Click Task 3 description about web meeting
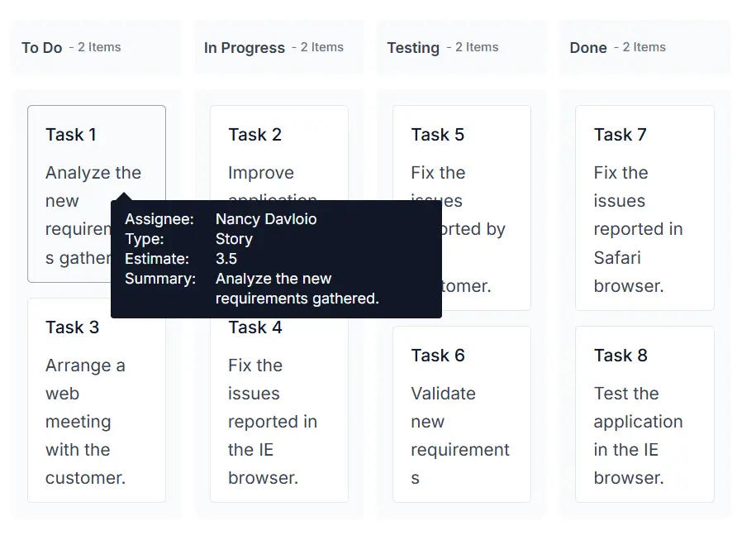The height and width of the screenshot is (540, 756). 85,422
